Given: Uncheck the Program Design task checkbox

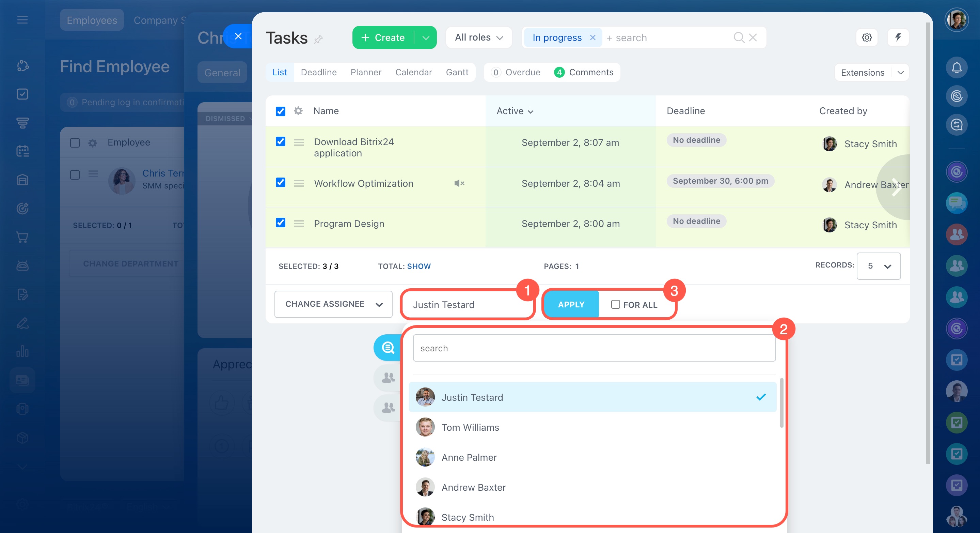Looking at the screenshot, I should pos(280,223).
